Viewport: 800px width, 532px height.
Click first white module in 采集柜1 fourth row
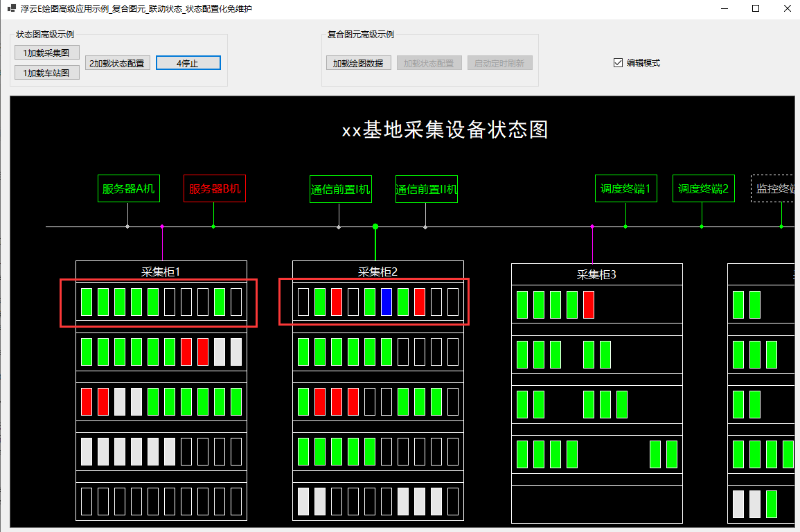87,452
